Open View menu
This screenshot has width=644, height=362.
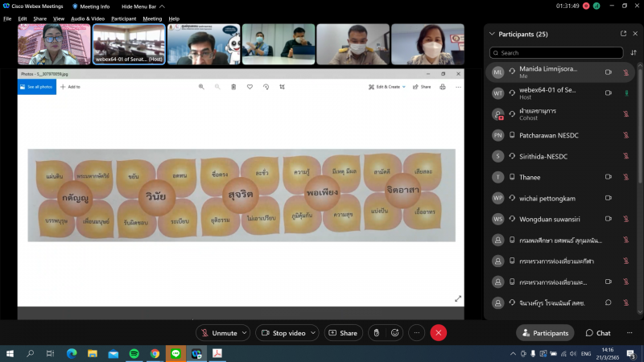click(59, 19)
